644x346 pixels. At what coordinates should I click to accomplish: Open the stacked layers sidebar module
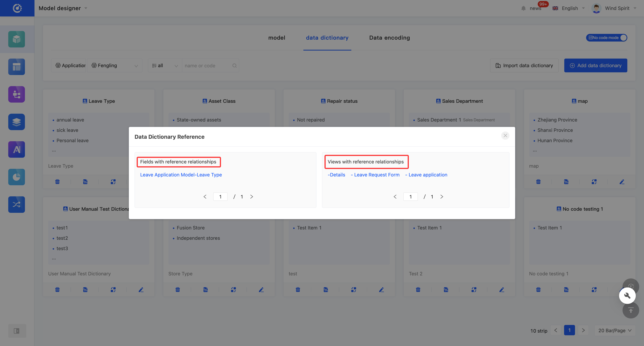(x=16, y=122)
